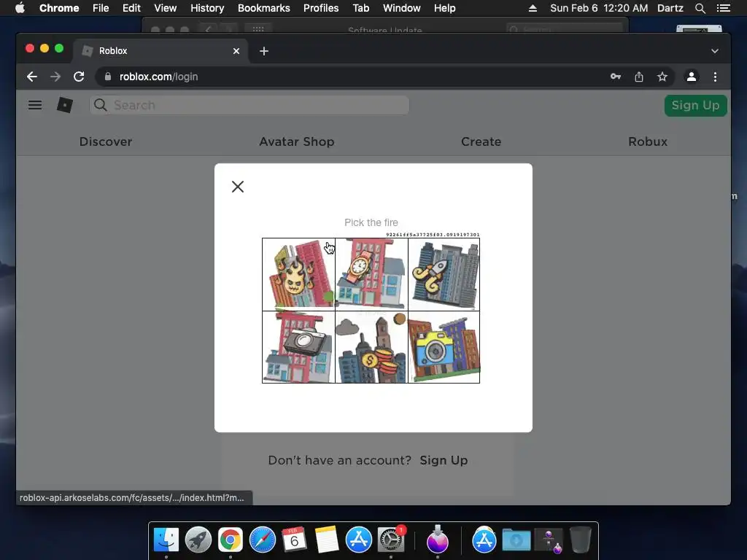Choose the yellow and blue camera tile

point(444,347)
